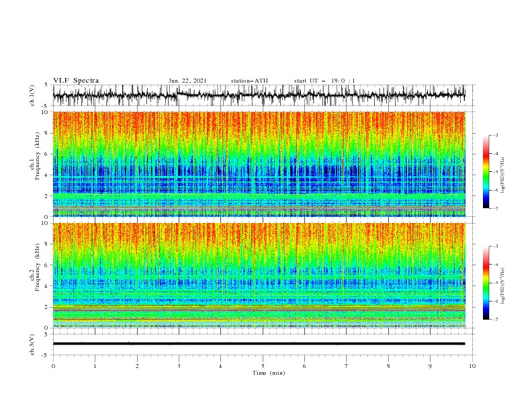Click the "-7" tick on ch.2 colorbar
532x411 pixels.
coord(495,320)
